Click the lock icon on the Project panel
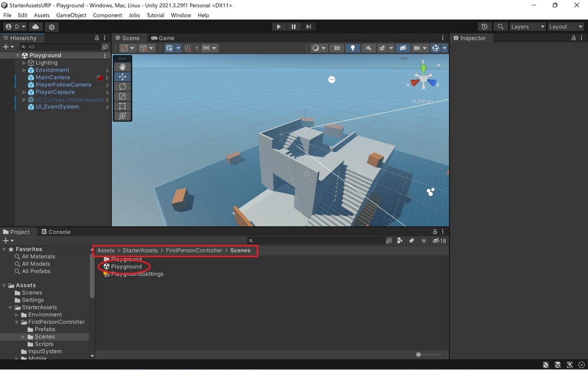This screenshot has height=370, width=588. [434, 231]
